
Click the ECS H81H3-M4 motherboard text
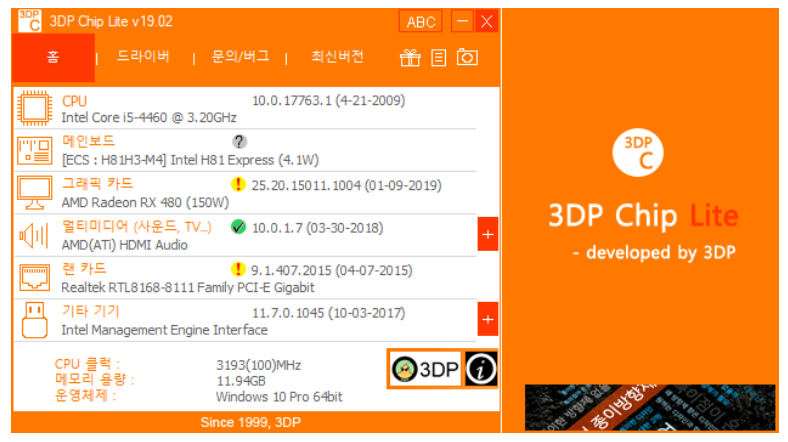pos(190,160)
